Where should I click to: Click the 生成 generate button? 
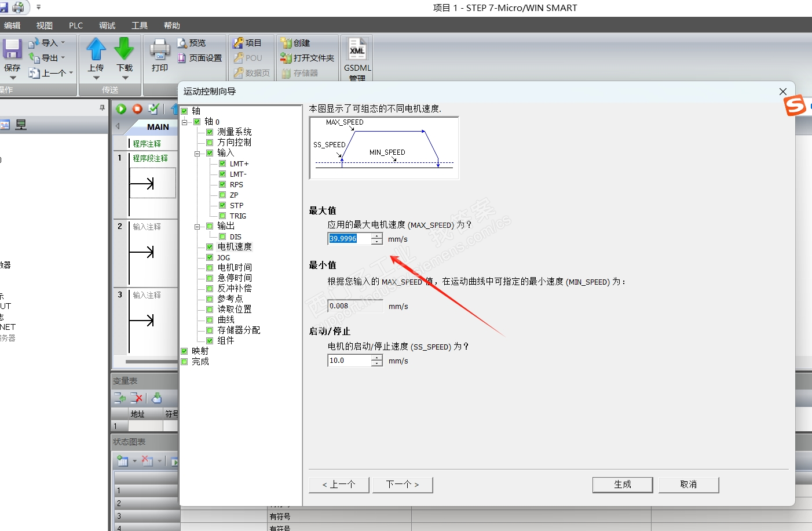623,485
